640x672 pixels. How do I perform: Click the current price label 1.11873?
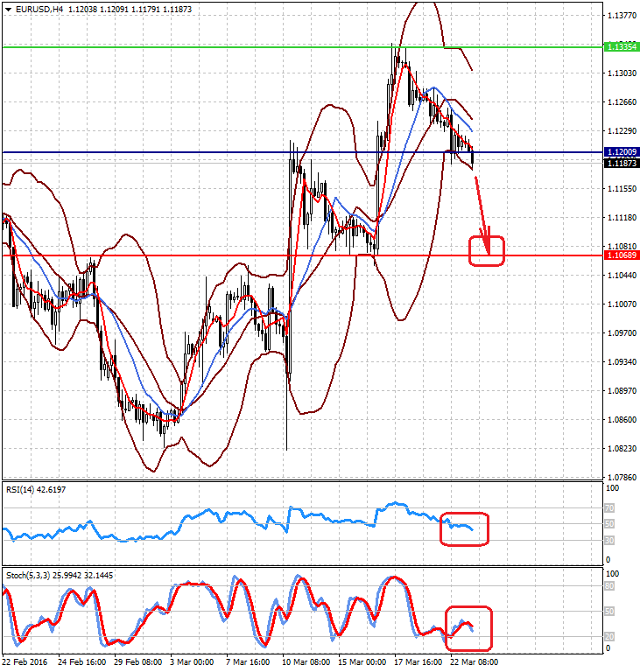click(x=622, y=163)
